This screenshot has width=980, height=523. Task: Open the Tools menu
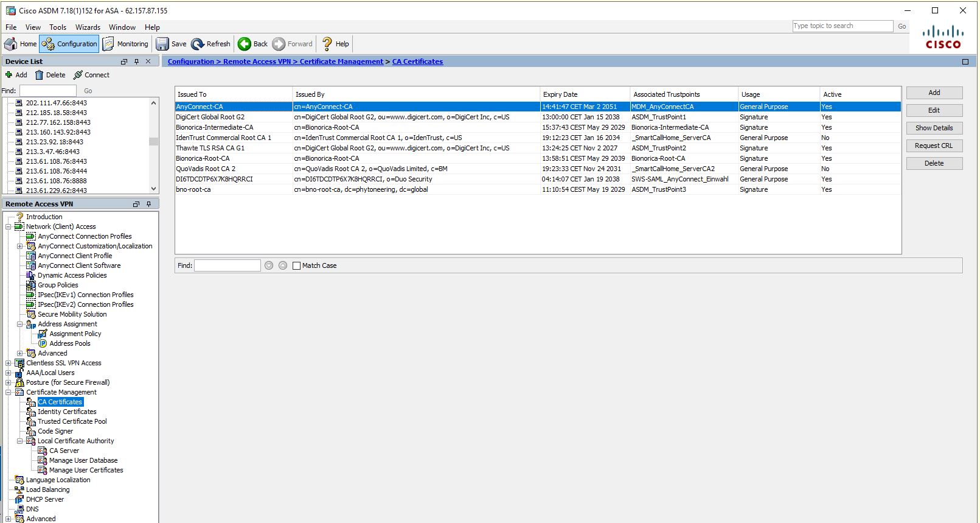click(58, 27)
